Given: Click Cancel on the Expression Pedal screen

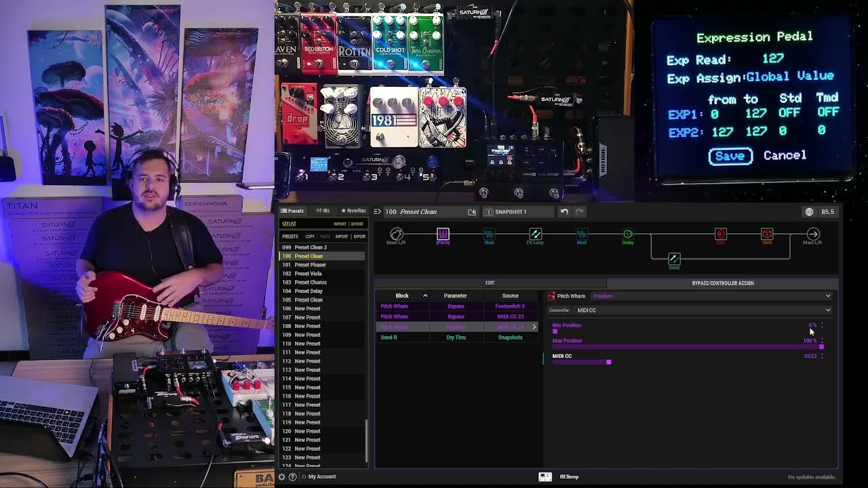Looking at the screenshot, I should pyautogui.click(x=785, y=155).
